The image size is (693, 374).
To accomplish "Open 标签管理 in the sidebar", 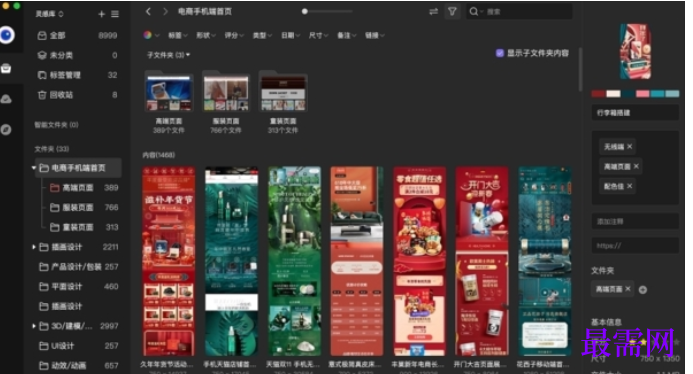I will tap(77, 75).
